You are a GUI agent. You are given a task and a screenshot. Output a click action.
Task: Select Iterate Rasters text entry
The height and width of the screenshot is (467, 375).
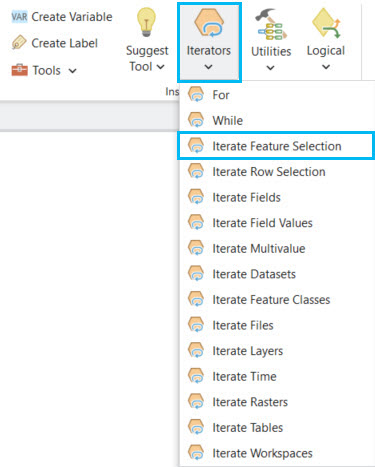coord(250,402)
